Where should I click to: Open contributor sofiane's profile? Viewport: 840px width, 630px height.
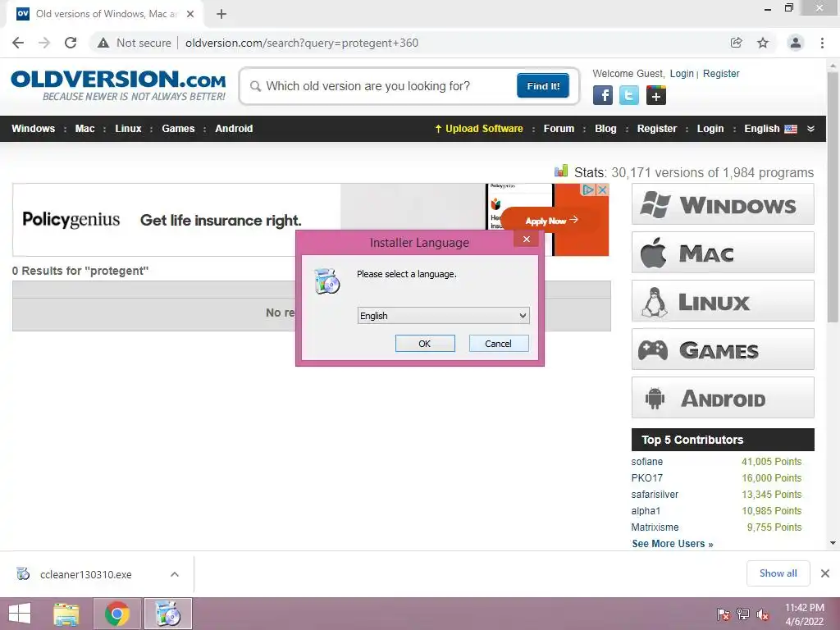point(646,461)
